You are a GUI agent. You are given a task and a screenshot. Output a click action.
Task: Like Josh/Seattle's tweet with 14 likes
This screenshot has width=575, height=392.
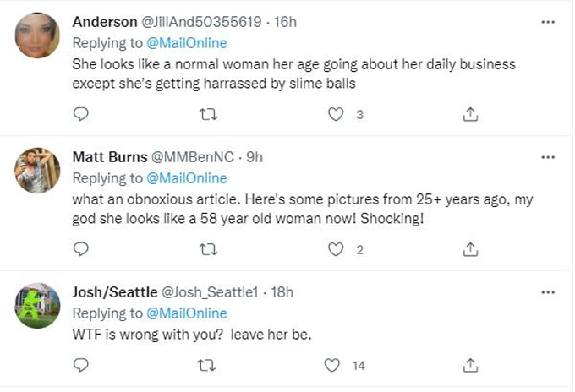click(333, 365)
